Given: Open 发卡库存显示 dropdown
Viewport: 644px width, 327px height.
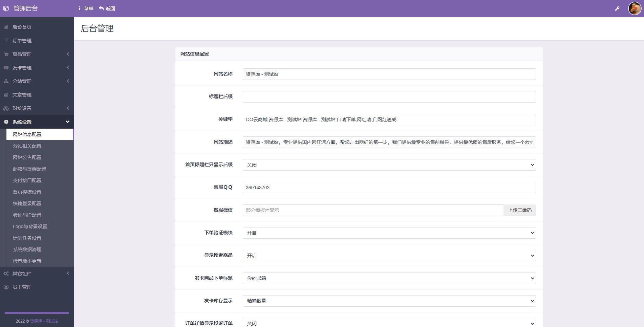Looking at the screenshot, I should tap(389, 301).
